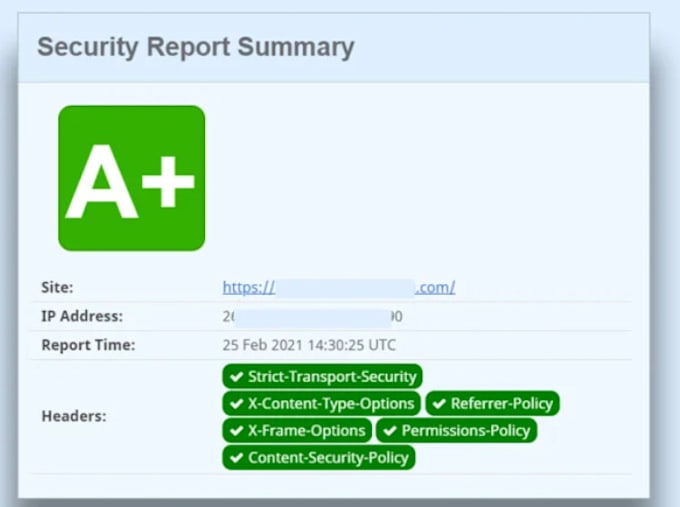The image size is (680, 507).
Task: Open the Referrer-Policy header badge
Action: pos(493,404)
